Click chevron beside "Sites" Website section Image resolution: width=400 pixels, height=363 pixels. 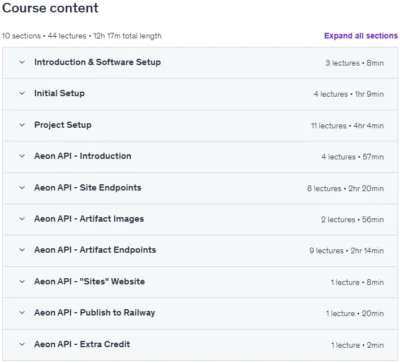point(22,282)
